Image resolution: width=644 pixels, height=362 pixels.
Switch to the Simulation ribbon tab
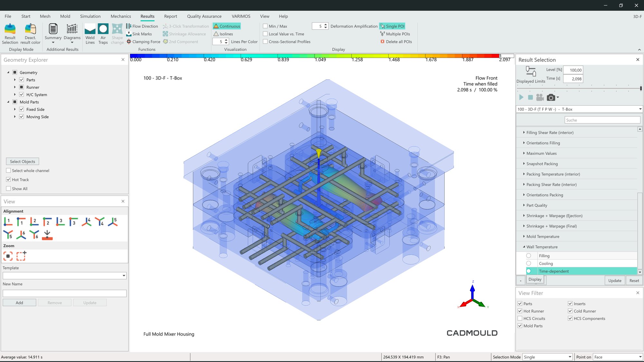pos(90,16)
